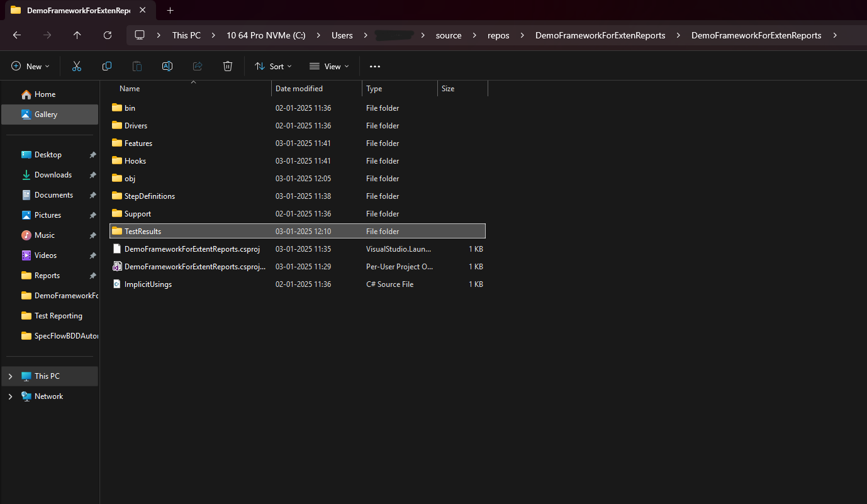Unpin Reports using its pin icon
867x504 pixels.
92,276
